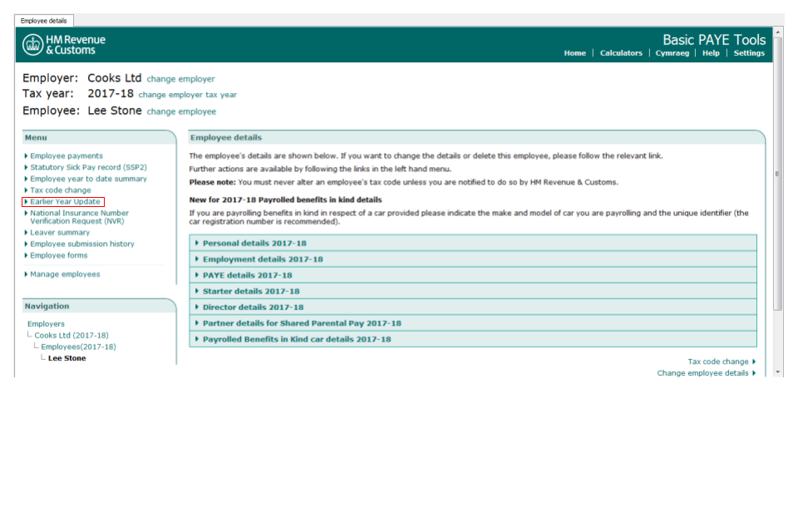Screen dimensions: 798x532
Task: Select Employers in the Navigation tree
Action: point(46,324)
